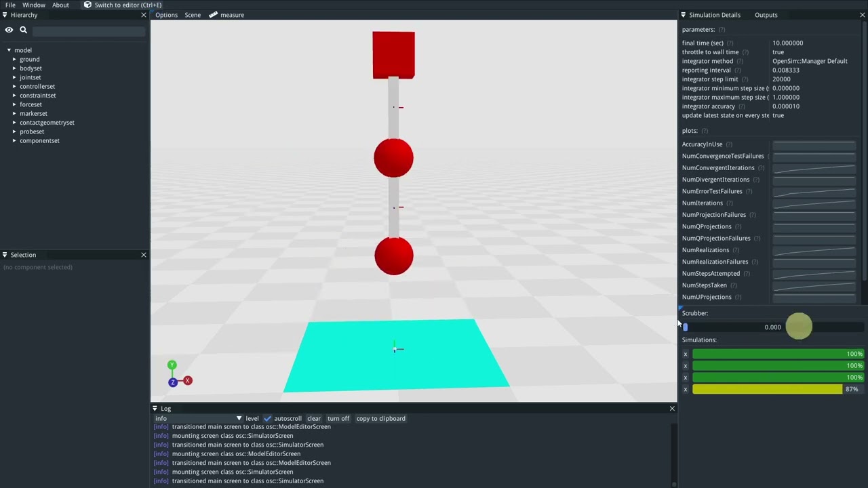This screenshot has height=488, width=868.
Task: Expand the controllerset tree node
Action: point(14,86)
